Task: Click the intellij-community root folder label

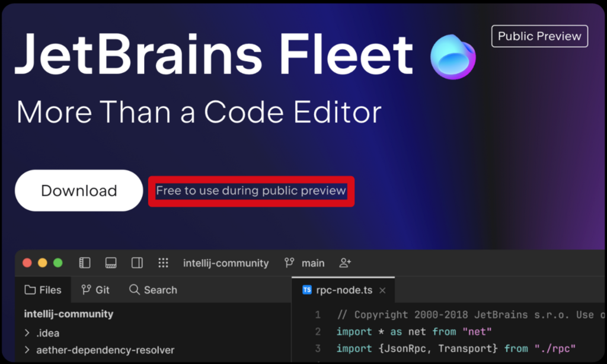Action: coord(69,314)
